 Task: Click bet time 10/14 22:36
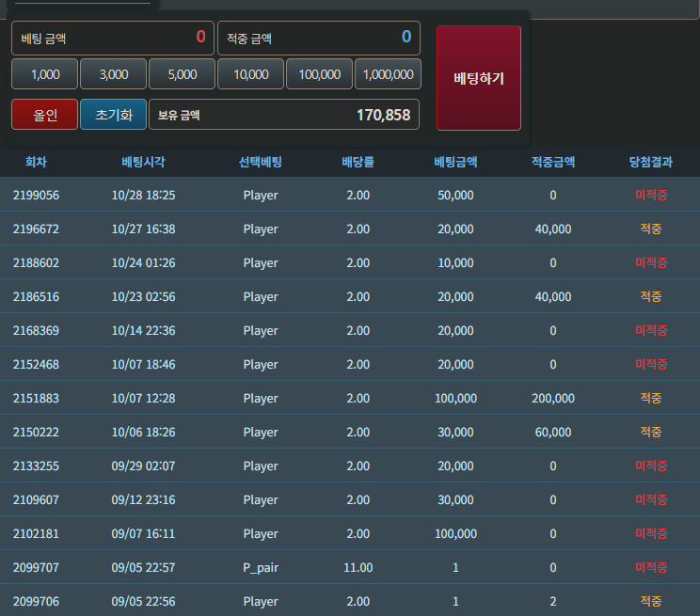click(x=143, y=331)
